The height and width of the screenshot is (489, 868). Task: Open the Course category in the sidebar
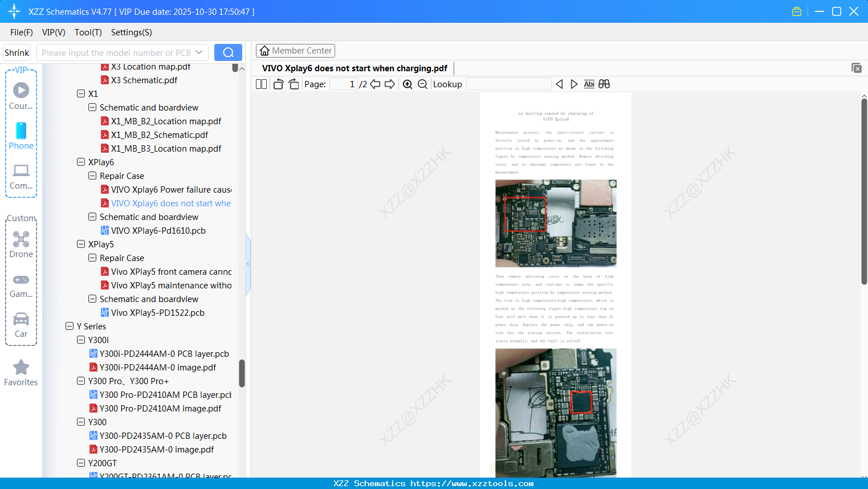pos(21,96)
